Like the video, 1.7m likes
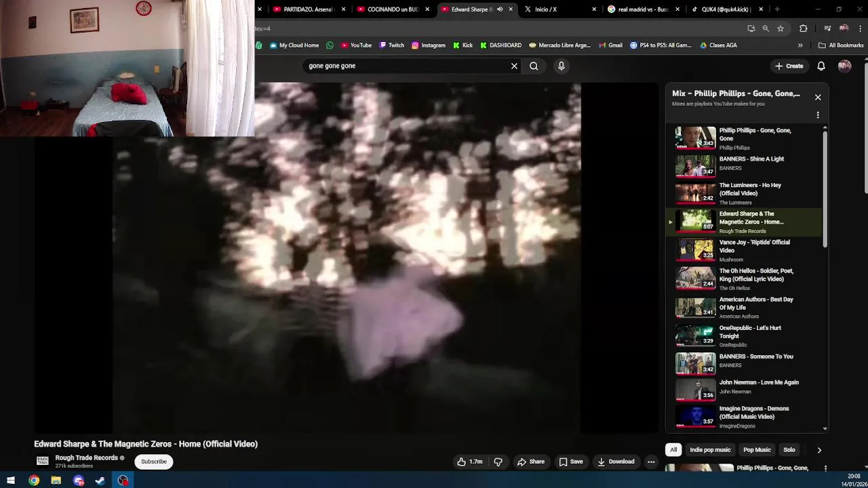This screenshot has width=868, height=488. pyautogui.click(x=469, y=462)
